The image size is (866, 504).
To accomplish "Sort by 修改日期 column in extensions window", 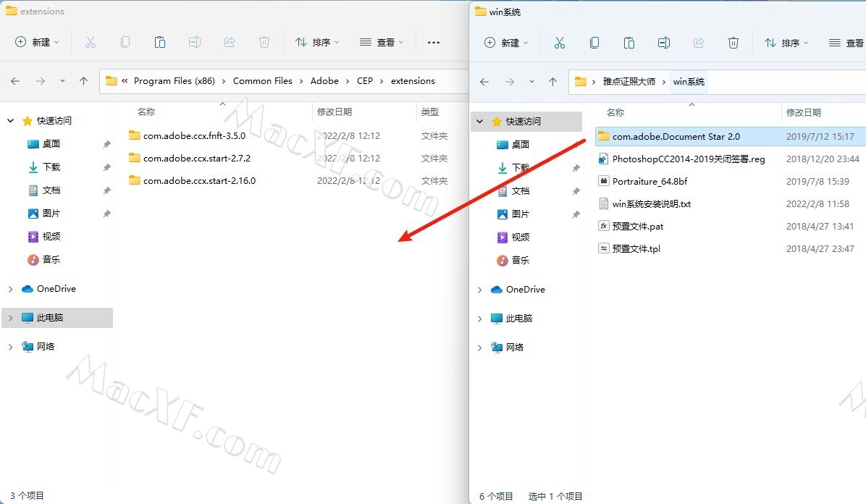I will click(334, 112).
